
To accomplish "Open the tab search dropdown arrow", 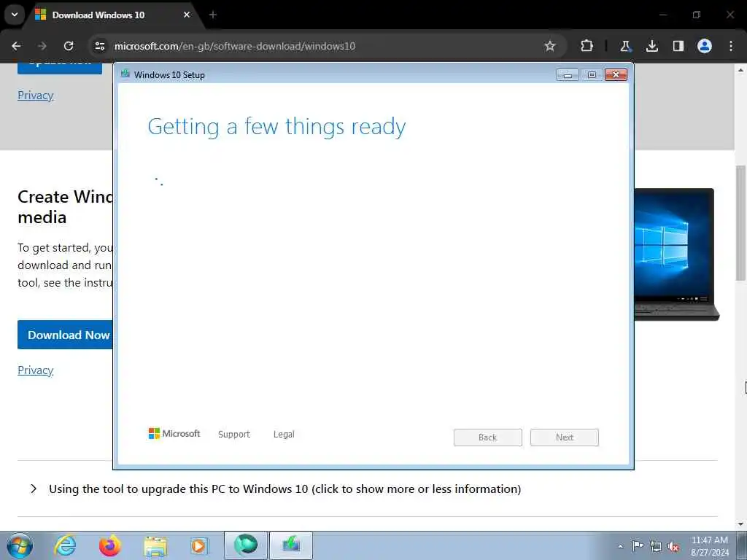I will coord(15,15).
